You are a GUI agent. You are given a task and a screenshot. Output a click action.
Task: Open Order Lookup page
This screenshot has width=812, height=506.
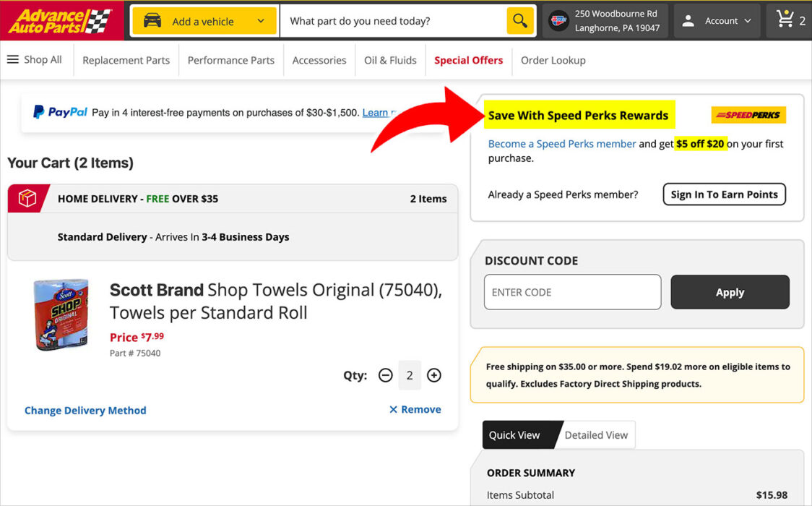point(553,60)
